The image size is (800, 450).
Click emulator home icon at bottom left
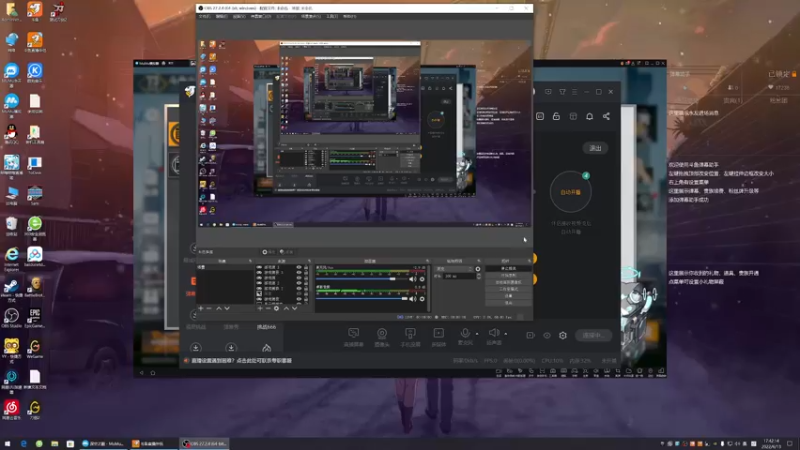(153, 372)
